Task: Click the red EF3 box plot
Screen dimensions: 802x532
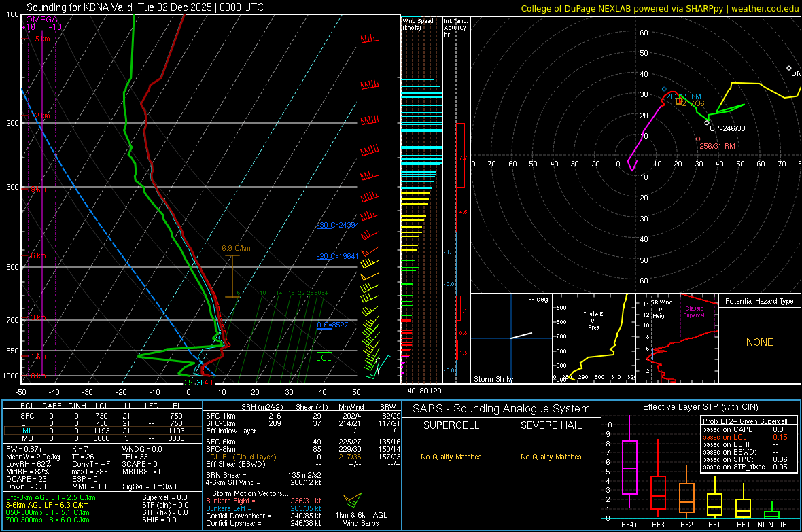Action: pos(658,478)
